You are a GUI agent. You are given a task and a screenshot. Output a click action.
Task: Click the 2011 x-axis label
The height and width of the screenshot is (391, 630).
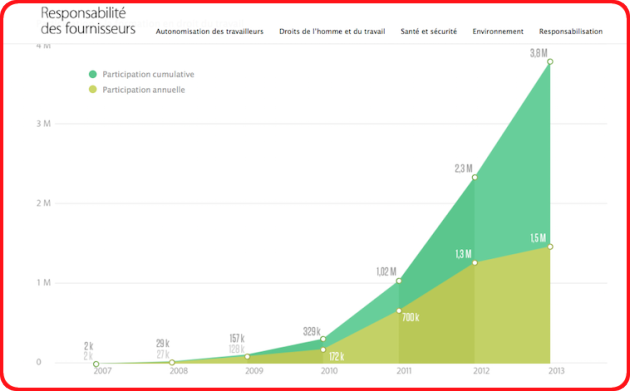click(x=404, y=371)
